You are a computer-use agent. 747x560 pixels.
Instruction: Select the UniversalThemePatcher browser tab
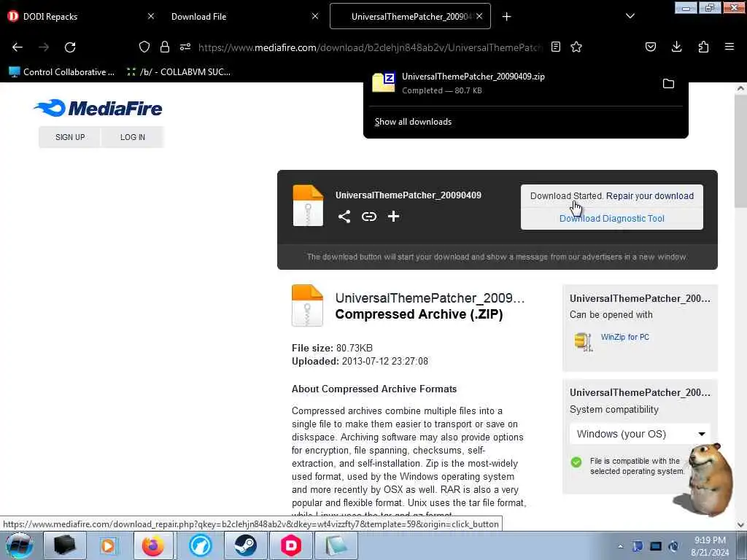point(410,16)
